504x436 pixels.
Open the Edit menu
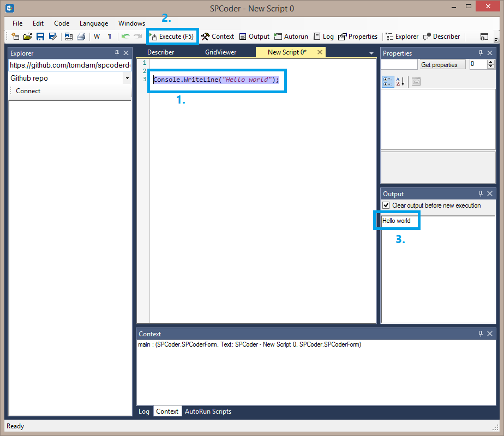(38, 23)
